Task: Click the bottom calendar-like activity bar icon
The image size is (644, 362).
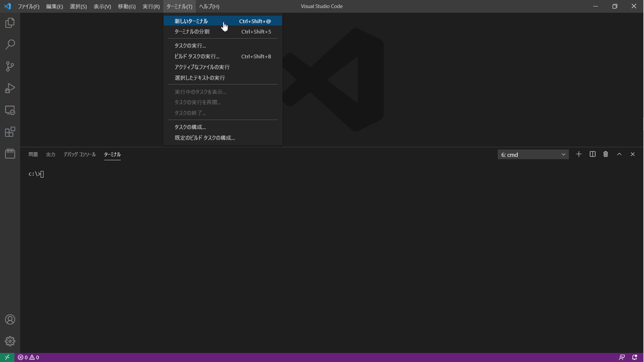Action: tap(10, 154)
